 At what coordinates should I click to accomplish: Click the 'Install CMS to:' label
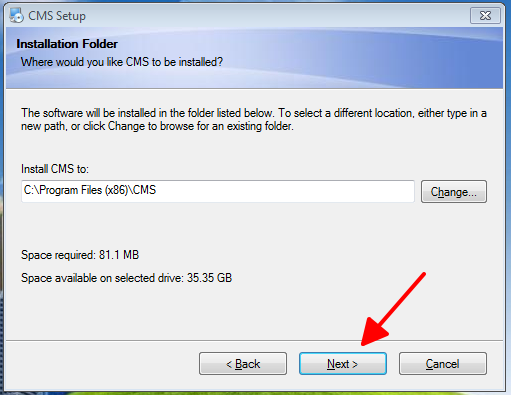pos(55,169)
